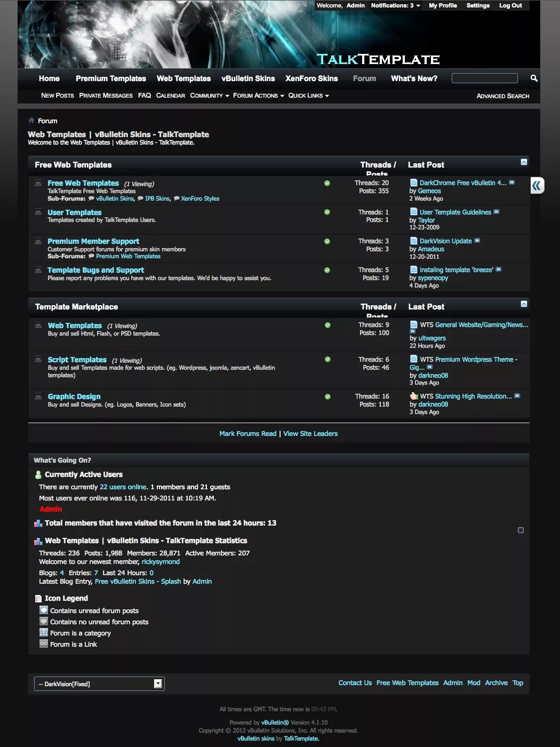Click forum status icon beside Web Templates marketplace
560x747 pixels.
[38, 325]
